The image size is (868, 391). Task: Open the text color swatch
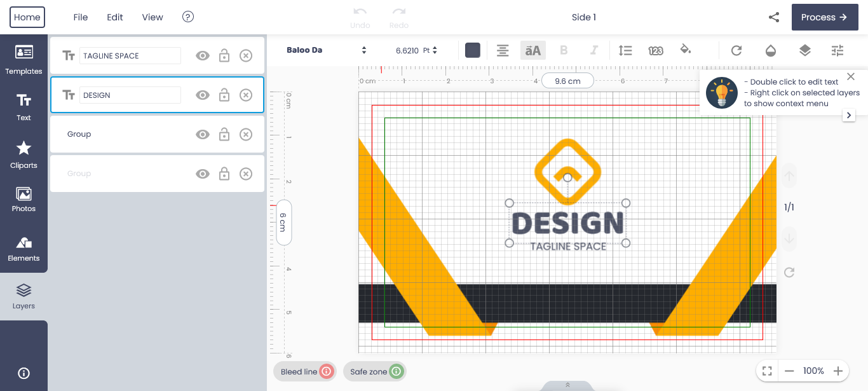473,50
